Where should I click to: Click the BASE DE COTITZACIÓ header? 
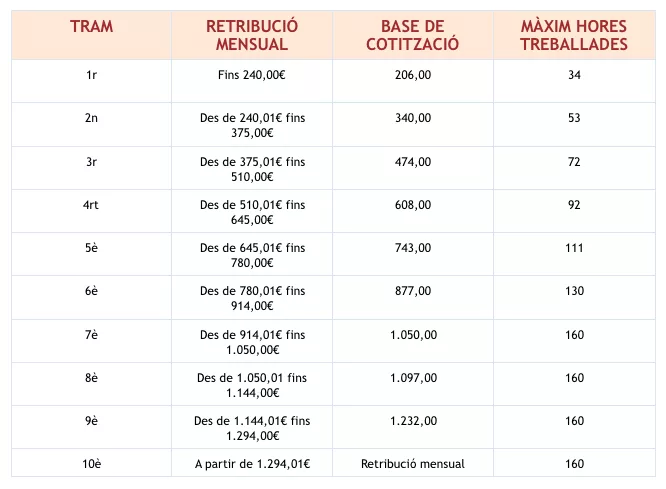(x=412, y=35)
